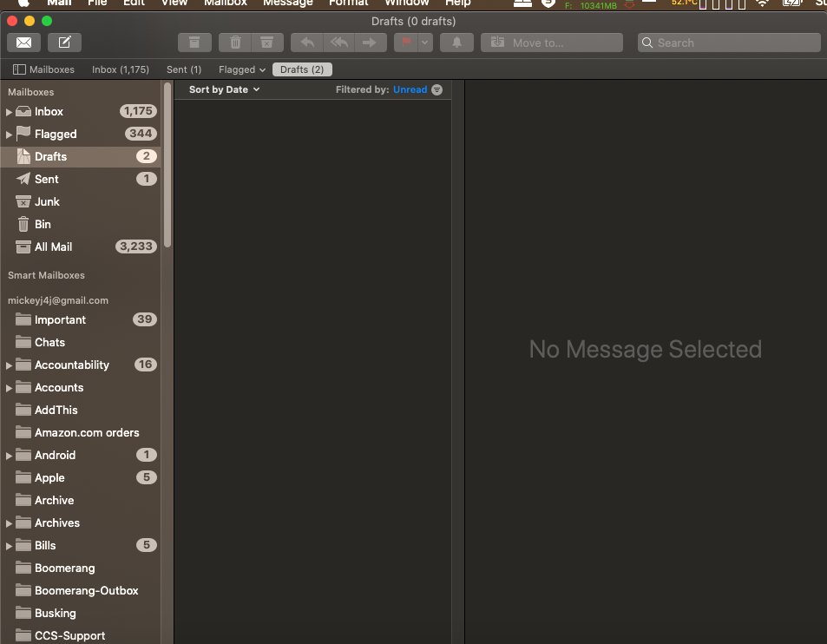Open the Message menu
The height and width of the screenshot is (644, 827).
coord(288,3)
